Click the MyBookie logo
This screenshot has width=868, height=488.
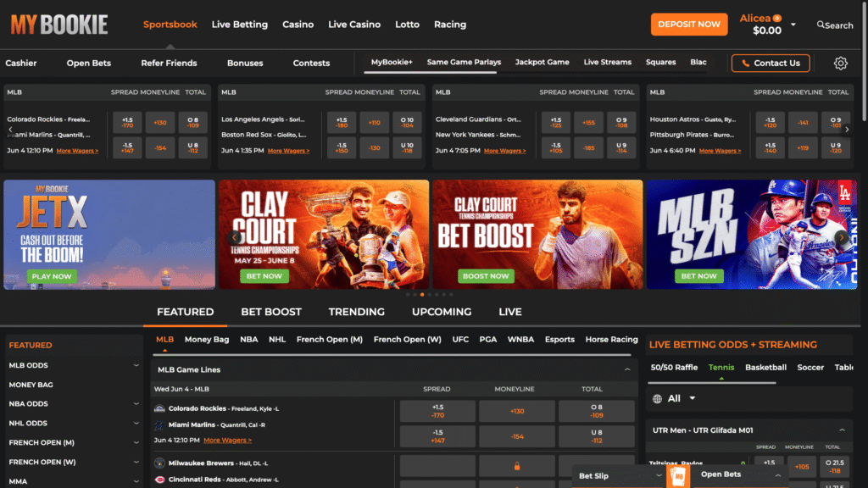coord(59,25)
